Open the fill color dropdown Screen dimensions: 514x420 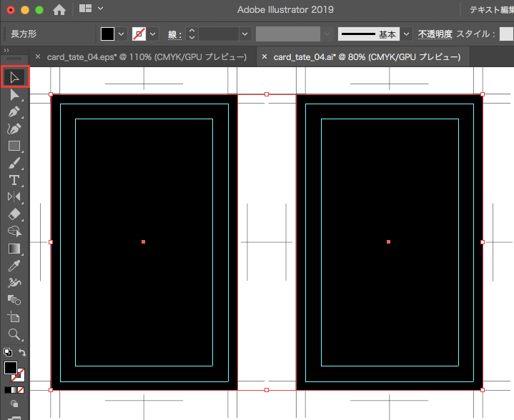point(121,34)
